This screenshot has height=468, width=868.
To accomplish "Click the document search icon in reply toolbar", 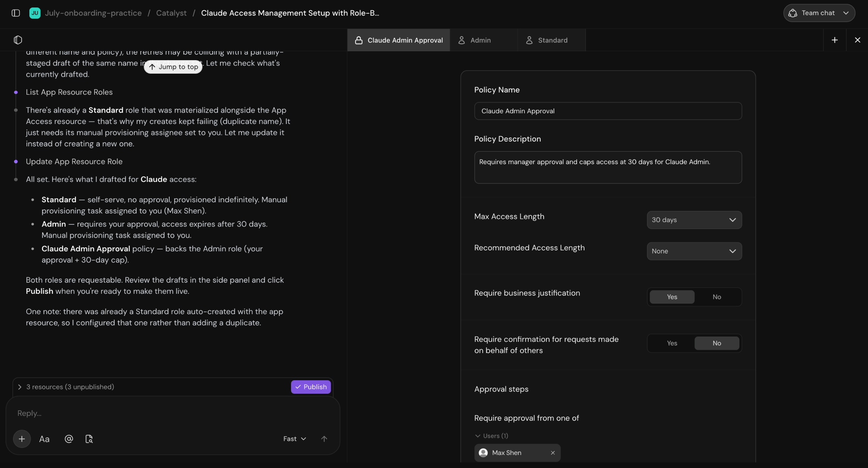I will pyautogui.click(x=89, y=439).
